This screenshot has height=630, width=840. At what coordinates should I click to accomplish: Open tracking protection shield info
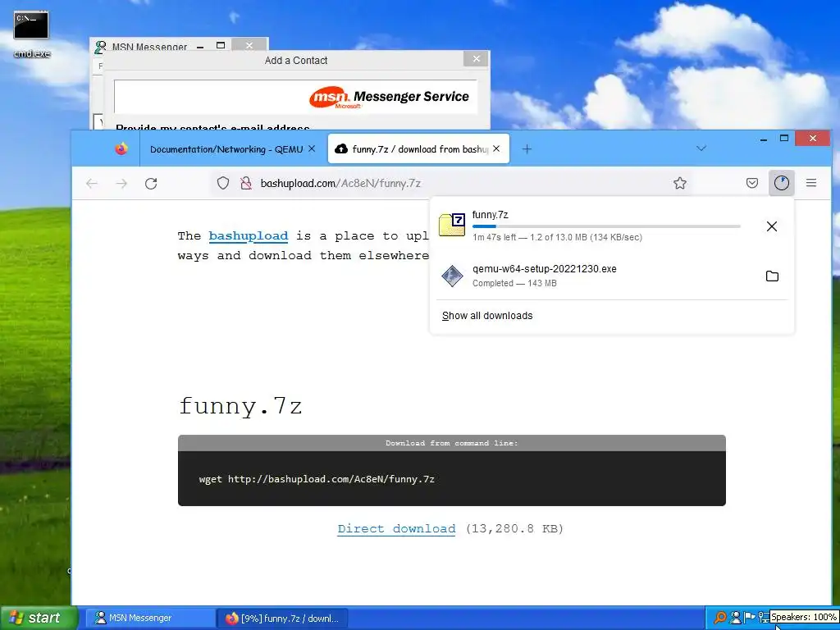pyautogui.click(x=223, y=183)
